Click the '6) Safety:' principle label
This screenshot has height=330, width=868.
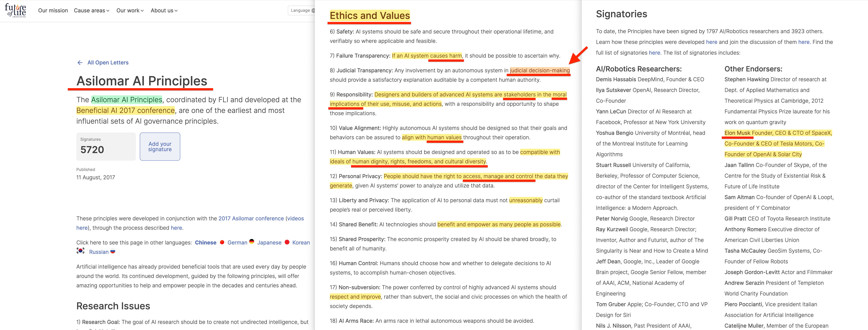pyautogui.click(x=342, y=32)
